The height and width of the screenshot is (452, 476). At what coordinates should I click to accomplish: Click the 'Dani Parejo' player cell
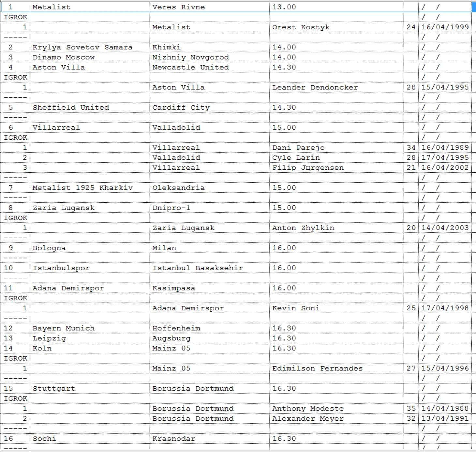pyautogui.click(x=336, y=148)
